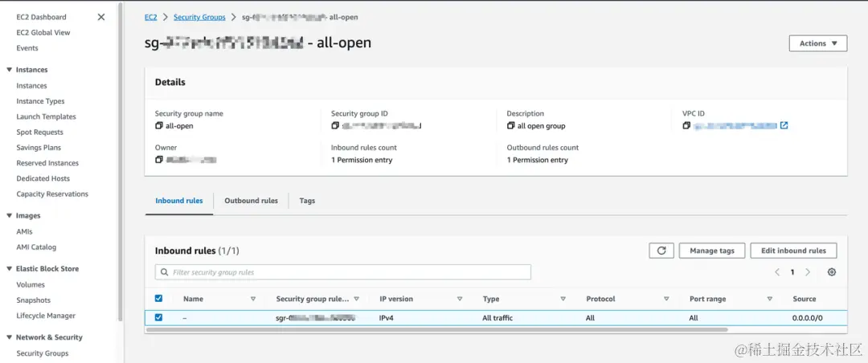Click Manage tags button
The image size is (868, 363).
click(712, 251)
